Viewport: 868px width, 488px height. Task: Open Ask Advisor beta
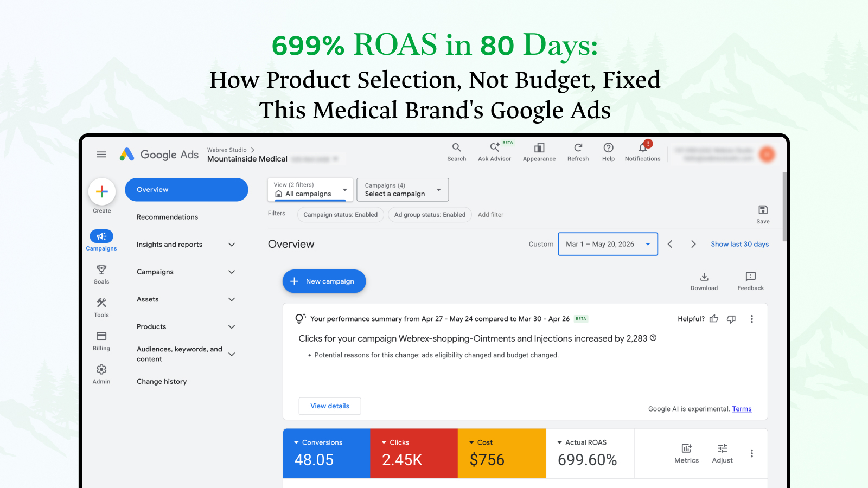click(494, 152)
